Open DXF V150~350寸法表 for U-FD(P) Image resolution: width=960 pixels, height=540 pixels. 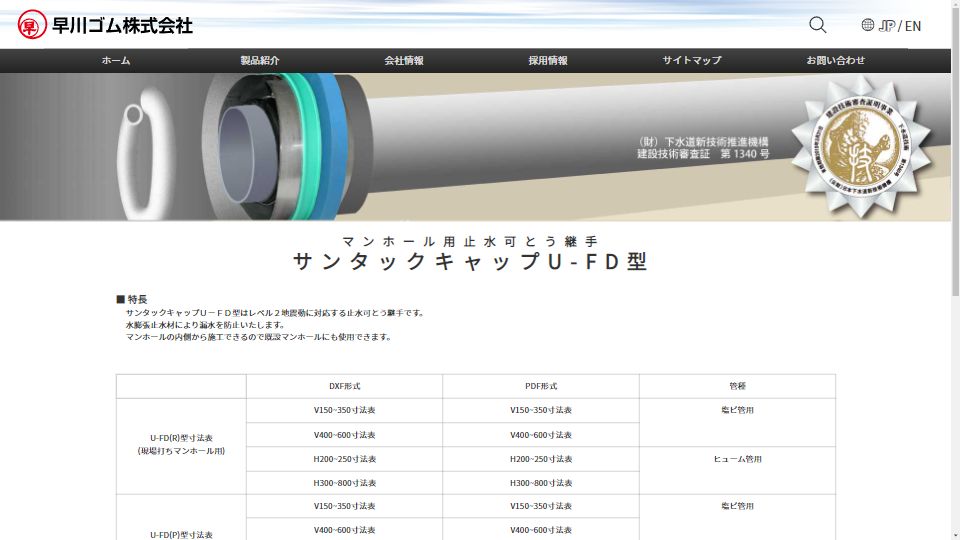344,506
